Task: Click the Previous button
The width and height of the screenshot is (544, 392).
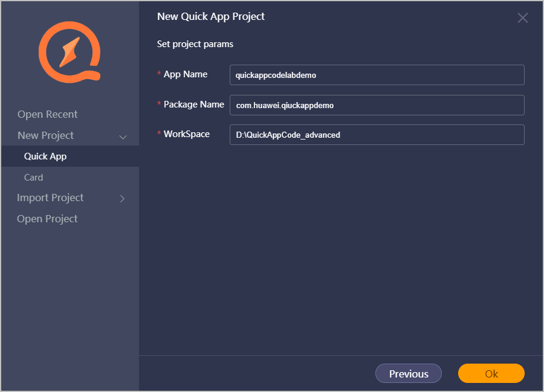Action: (409, 373)
